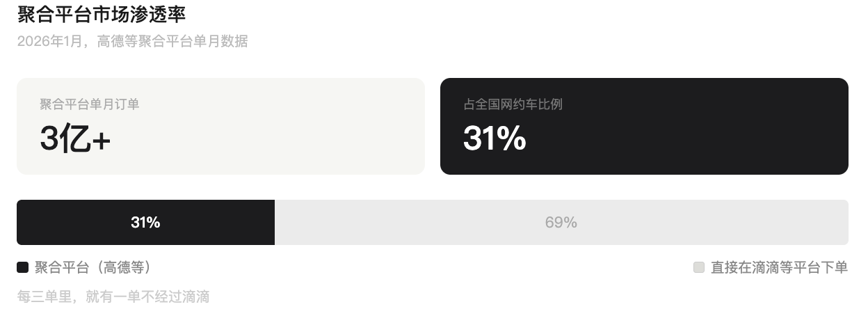Click the 直接在滴滴等平台下单 legend label

coord(779,267)
